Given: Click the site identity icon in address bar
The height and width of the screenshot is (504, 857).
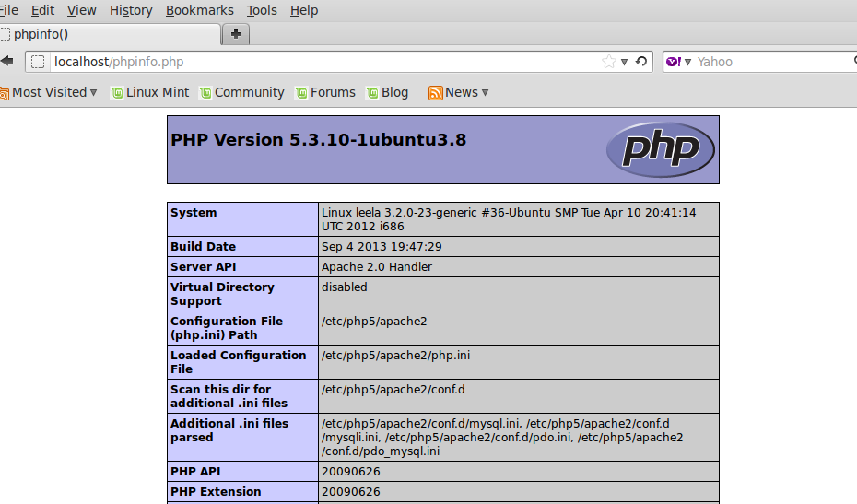Looking at the screenshot, I should click(x=38, y=62).
